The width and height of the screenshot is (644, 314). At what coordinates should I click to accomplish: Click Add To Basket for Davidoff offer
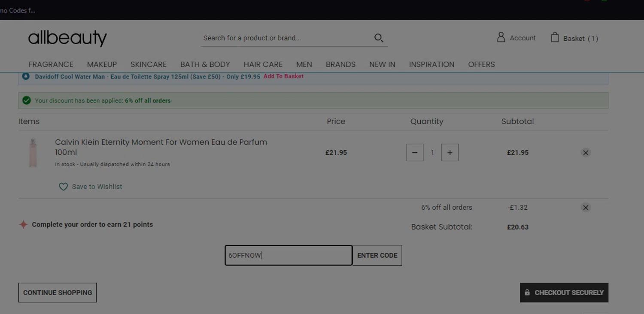[x=283, y=76]
